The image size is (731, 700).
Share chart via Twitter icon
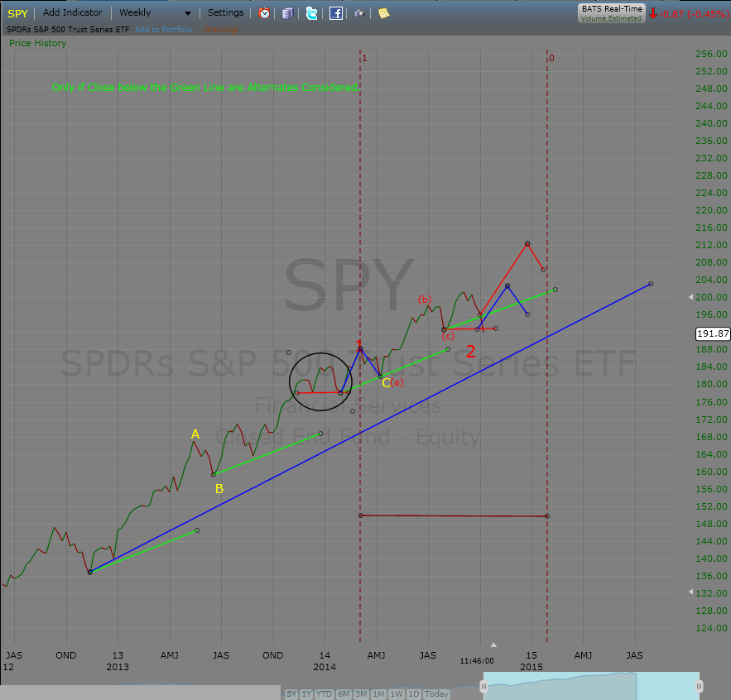pyautogui.click(x=311, y=13)
